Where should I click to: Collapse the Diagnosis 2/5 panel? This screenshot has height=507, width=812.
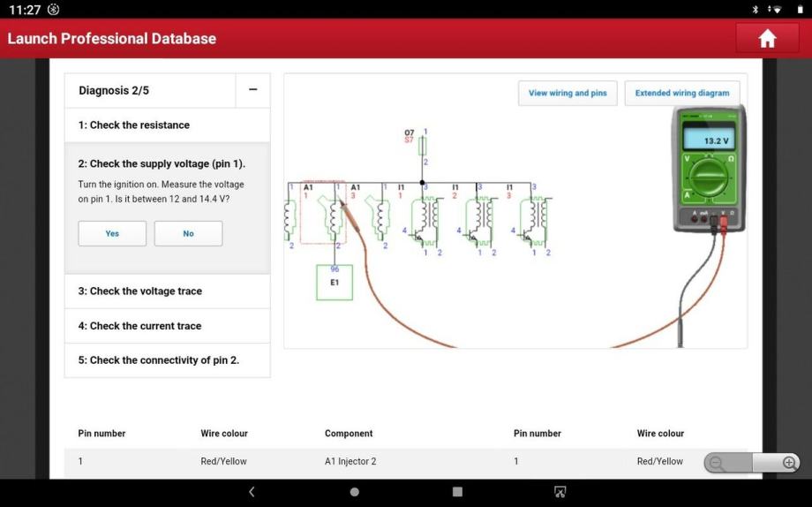pyautogui.click(x=252, y=90)
